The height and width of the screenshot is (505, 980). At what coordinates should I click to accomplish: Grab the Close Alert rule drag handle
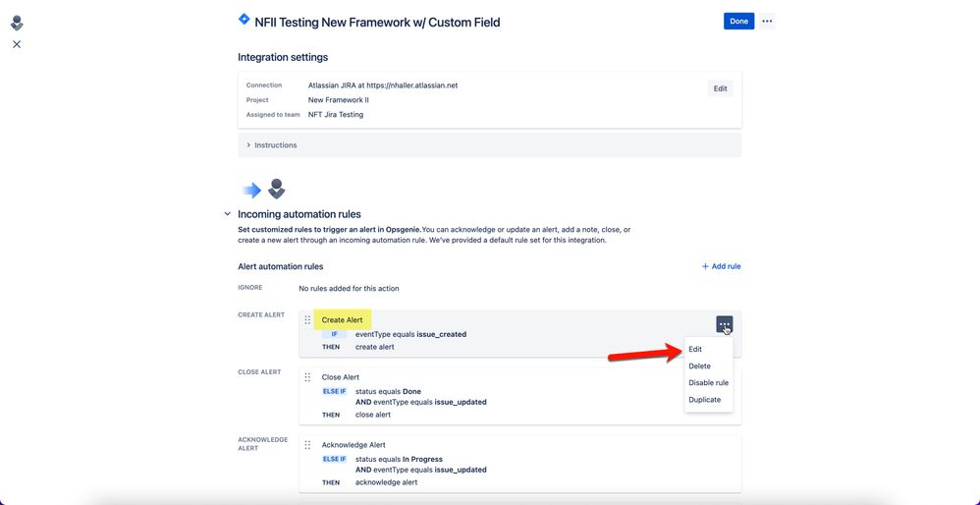coord(307,377)
